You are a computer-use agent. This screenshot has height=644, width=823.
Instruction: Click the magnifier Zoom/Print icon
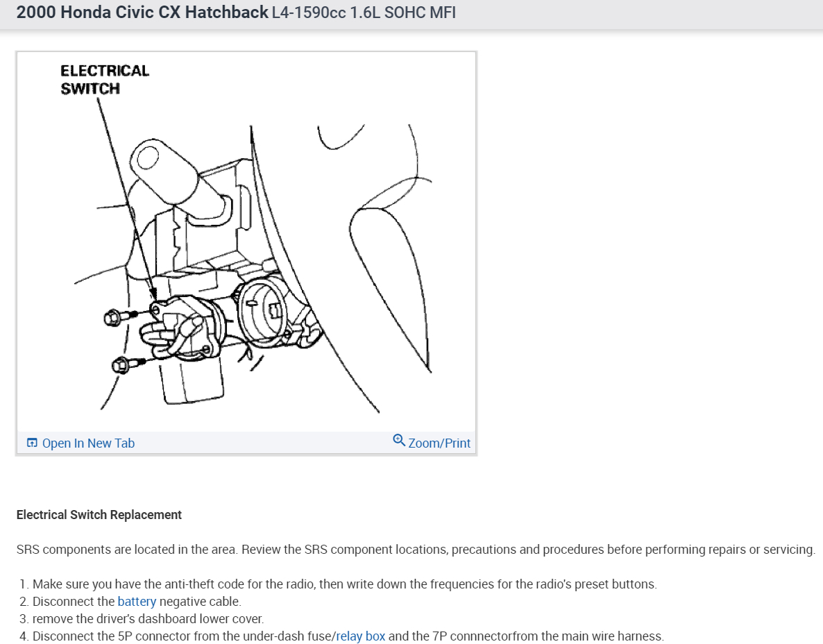399,441
